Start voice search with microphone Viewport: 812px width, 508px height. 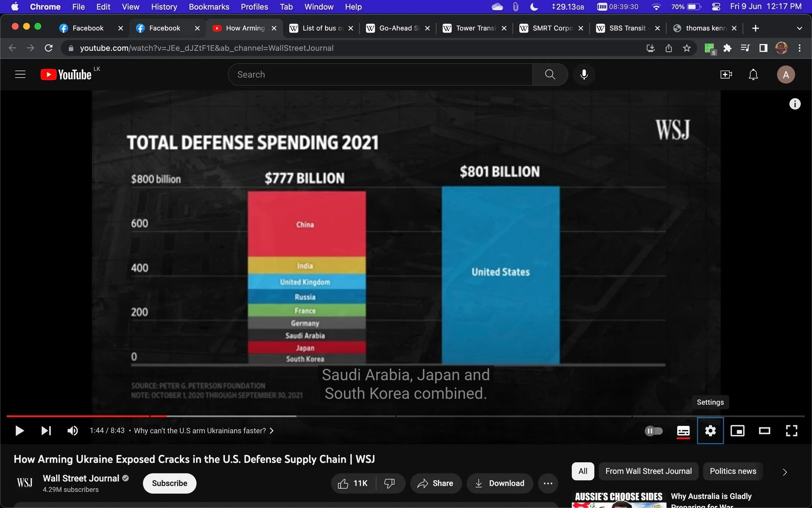point(584,75)
